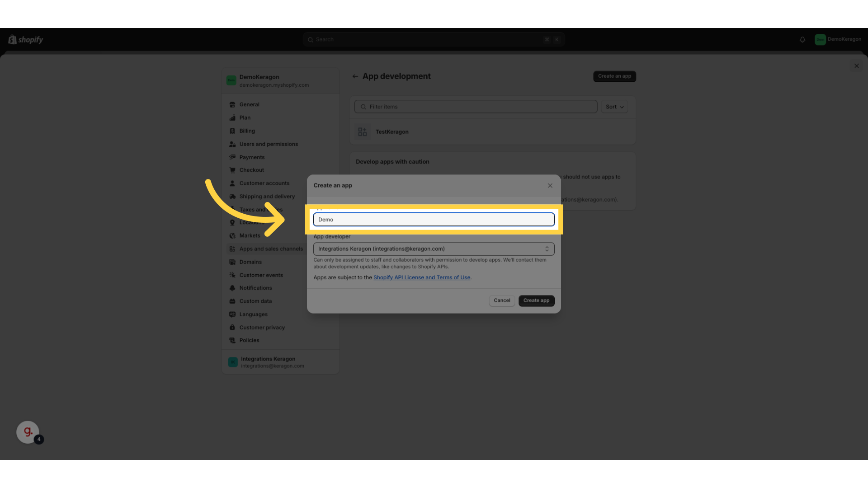
Task: Click the Payments icon in the sidebar
Action: pyautogui.click(x=232, y=157)
